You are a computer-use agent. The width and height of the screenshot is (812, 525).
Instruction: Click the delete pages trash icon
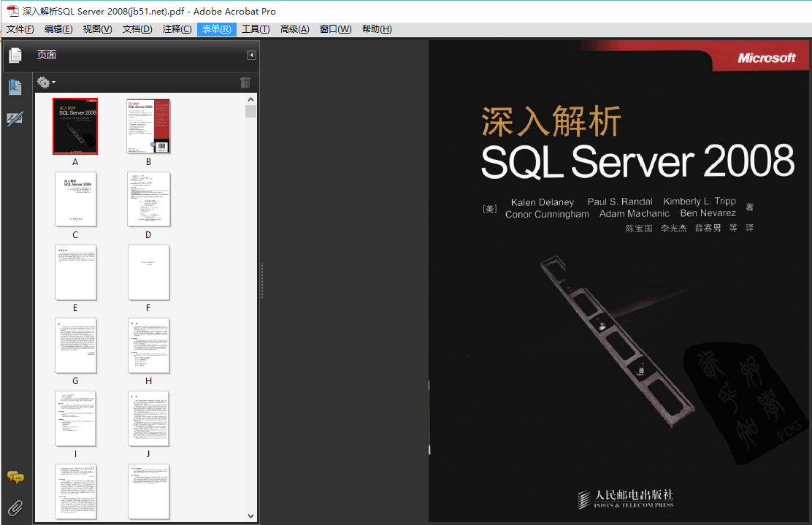coord(245,83)
